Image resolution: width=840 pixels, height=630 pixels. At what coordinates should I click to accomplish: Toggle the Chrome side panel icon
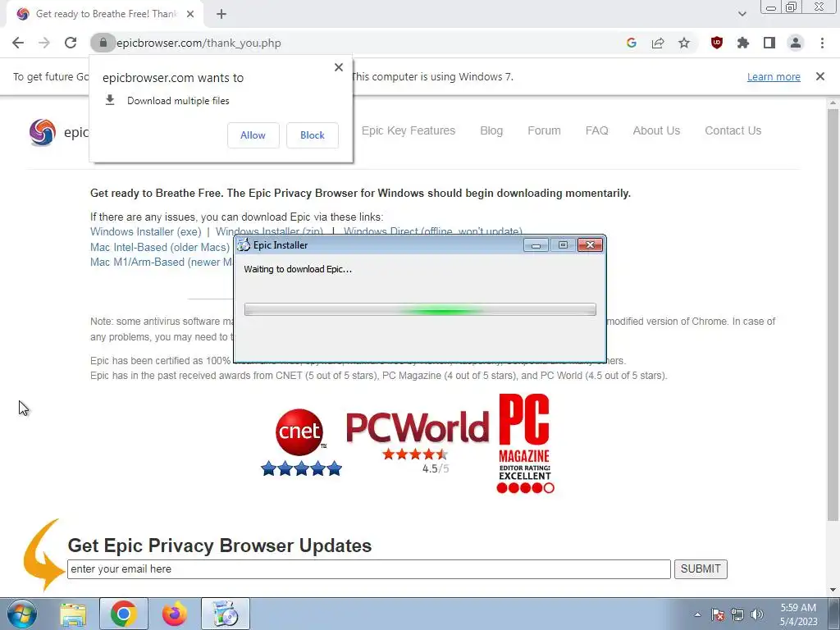click(769, 43)
